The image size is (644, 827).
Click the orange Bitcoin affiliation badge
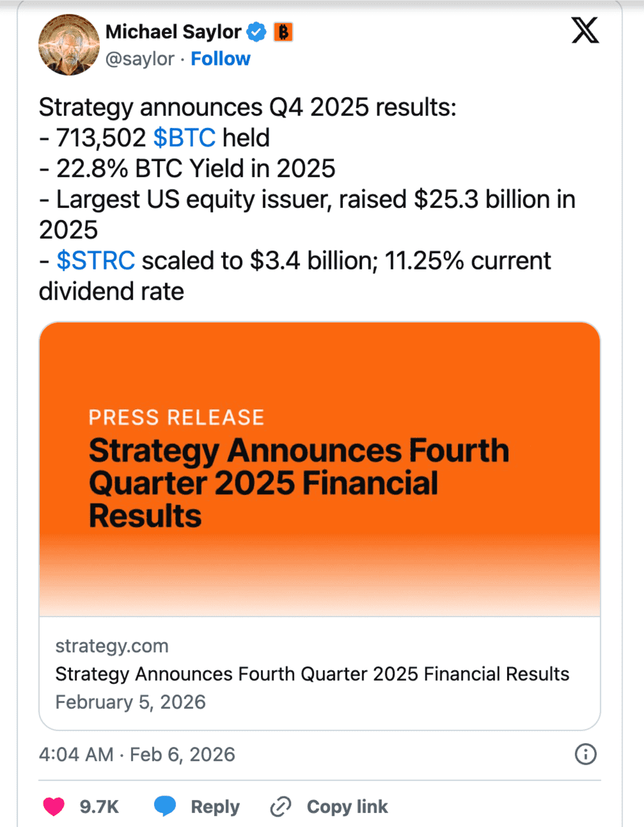(283, 32)
